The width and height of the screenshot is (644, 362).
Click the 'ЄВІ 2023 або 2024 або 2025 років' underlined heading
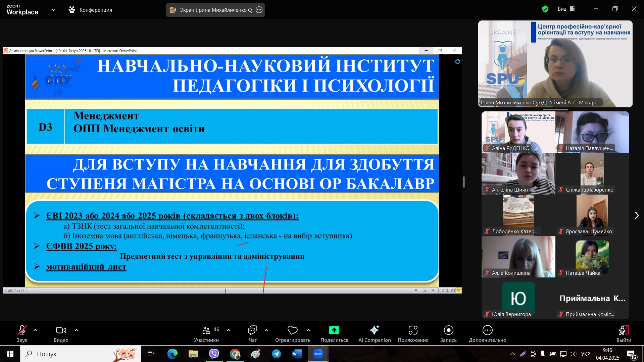pos(172,216)
